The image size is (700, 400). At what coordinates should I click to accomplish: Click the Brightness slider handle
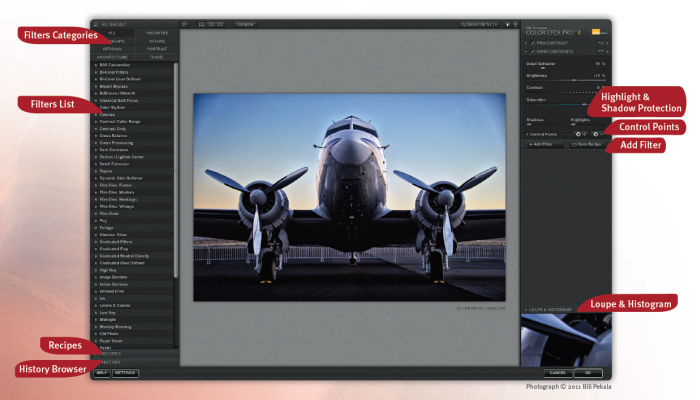(x=574, y=80)
